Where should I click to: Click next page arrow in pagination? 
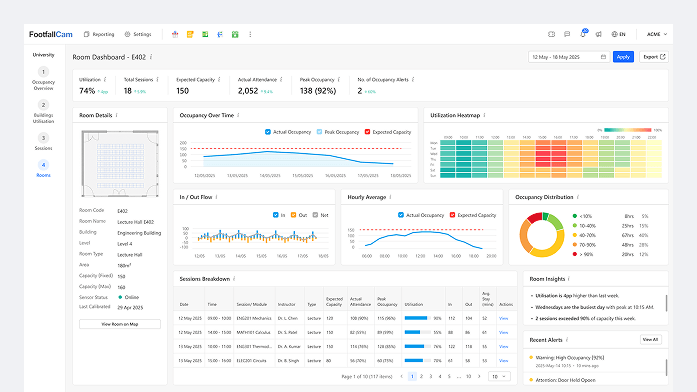click(479, 376)
